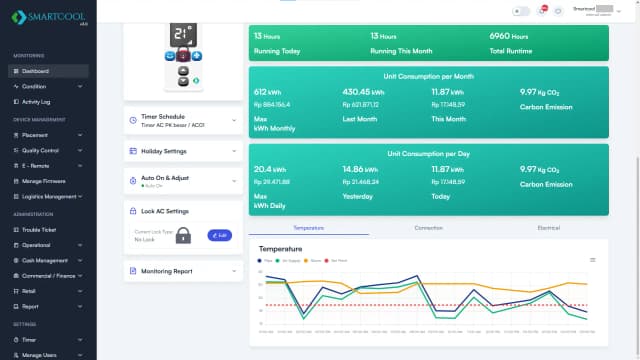Expand Logistics Management submenu chevron
The height and width of the screenshot is (360, 640).
[80, 197]
